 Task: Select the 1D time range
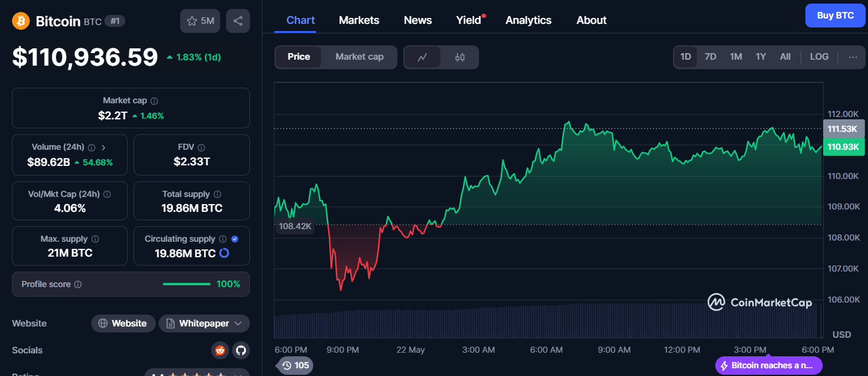[x=685, y=57]
